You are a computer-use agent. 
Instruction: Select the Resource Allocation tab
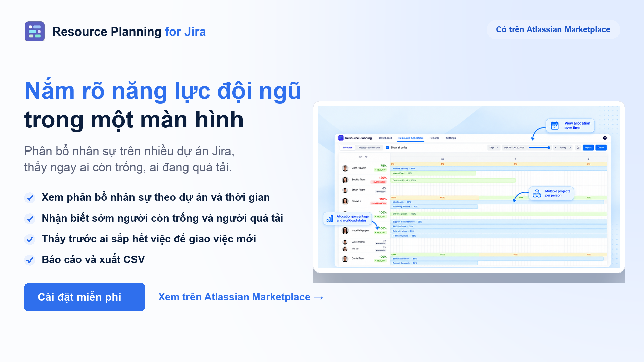411,138
